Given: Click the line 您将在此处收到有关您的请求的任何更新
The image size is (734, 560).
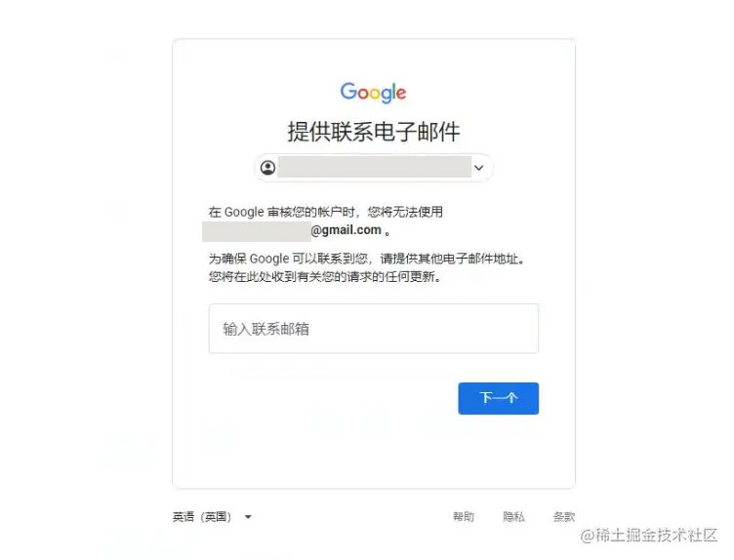Looking at the screenshot, I should [x=325, y=277].
